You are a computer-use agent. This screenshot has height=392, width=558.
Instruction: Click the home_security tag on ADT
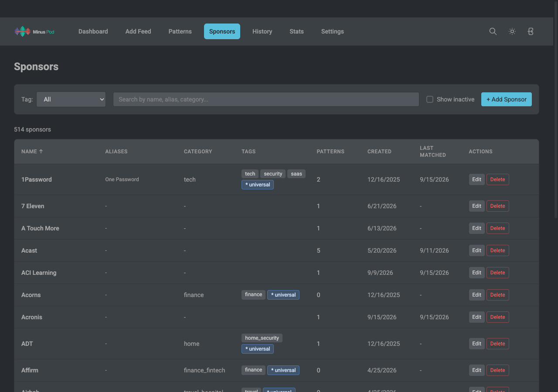[x=262, y=338]
